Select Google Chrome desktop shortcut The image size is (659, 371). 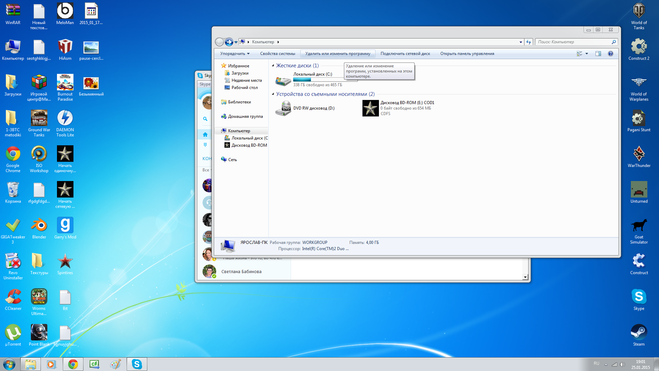click(x=13, y=159)
